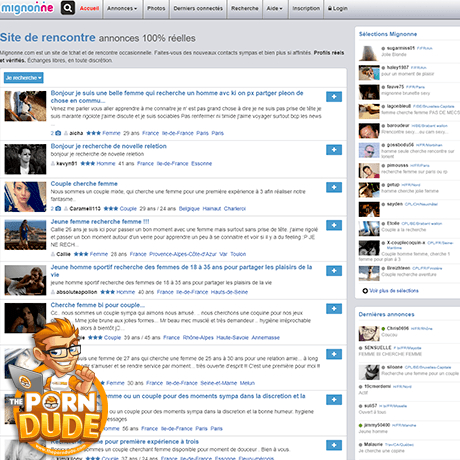Image resolution: width=460 pixels, height=460 pixels.
Task: Open the 'Couple cherche femme' ad title
Action: pos(84,184)
